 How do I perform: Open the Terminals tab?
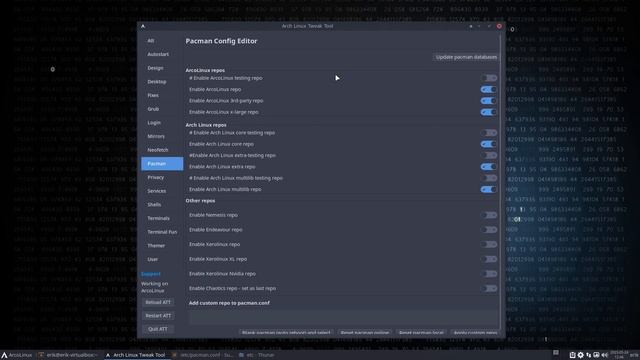162,218
